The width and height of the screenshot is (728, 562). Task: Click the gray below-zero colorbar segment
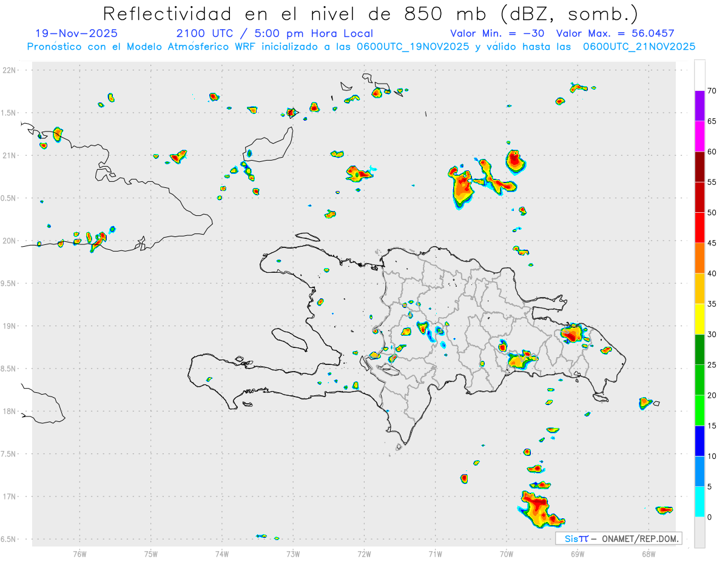click(699, 532)
